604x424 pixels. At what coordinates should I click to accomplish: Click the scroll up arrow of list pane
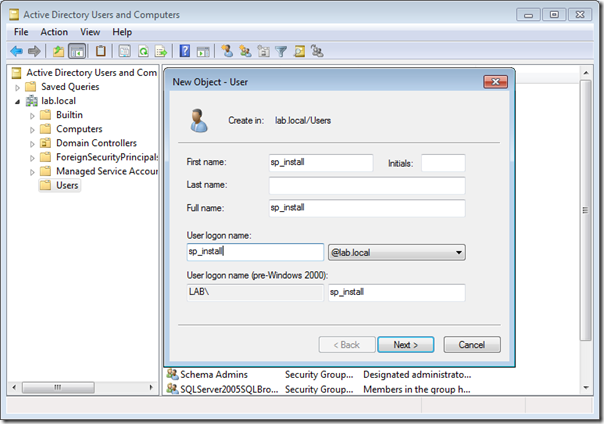[586, 73]
